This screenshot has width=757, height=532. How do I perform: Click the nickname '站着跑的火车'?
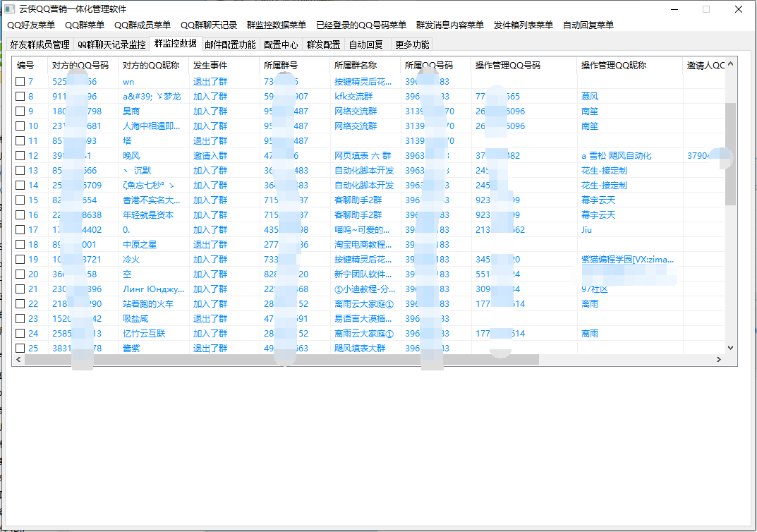coord(148,303)
